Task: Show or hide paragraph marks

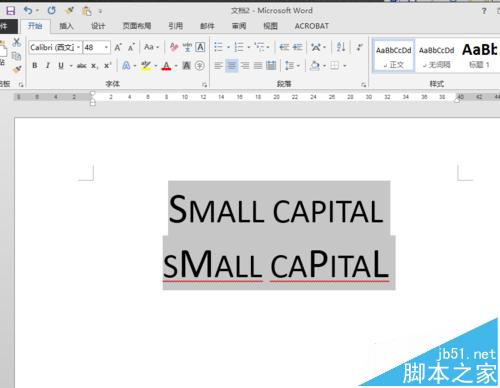Action: point(359,47)
